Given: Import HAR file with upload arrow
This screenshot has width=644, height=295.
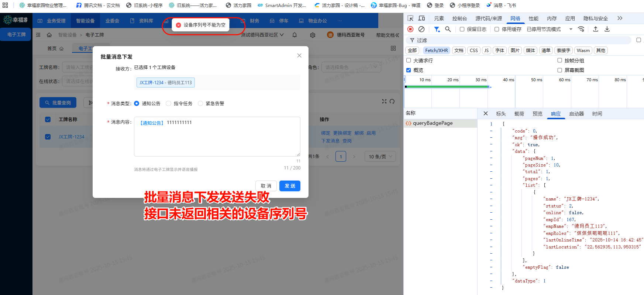Looking at the screenshot, I should point(596,29).
